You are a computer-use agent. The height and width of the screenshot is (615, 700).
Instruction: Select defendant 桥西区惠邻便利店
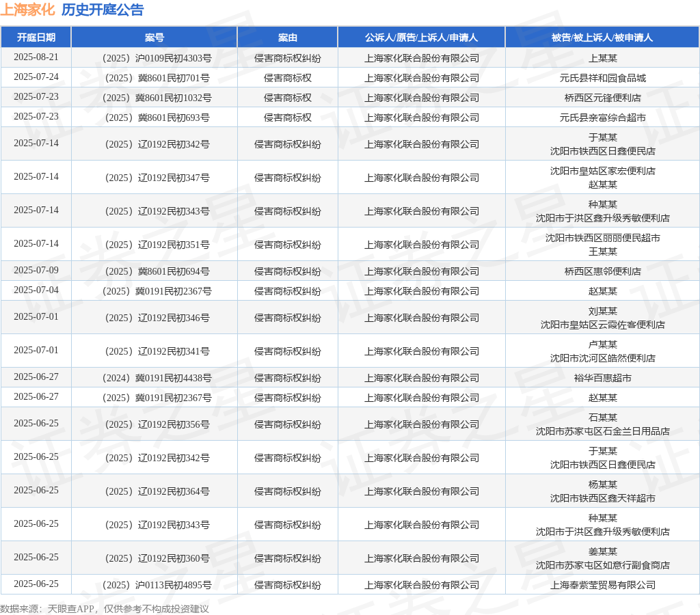[x=603, y=271]
